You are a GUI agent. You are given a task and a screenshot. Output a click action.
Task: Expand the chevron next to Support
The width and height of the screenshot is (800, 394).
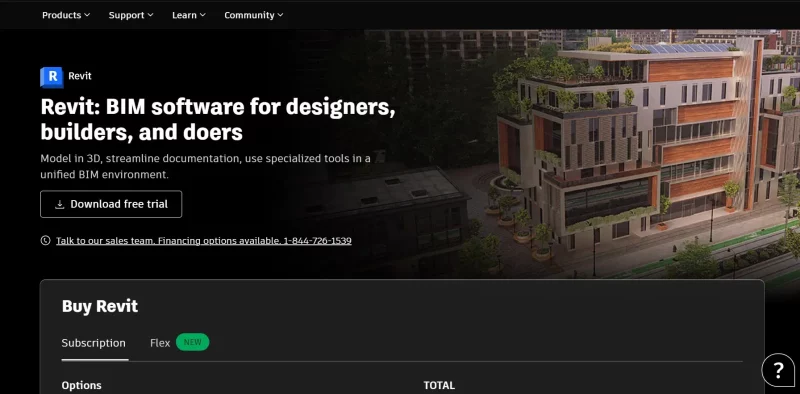151,15
